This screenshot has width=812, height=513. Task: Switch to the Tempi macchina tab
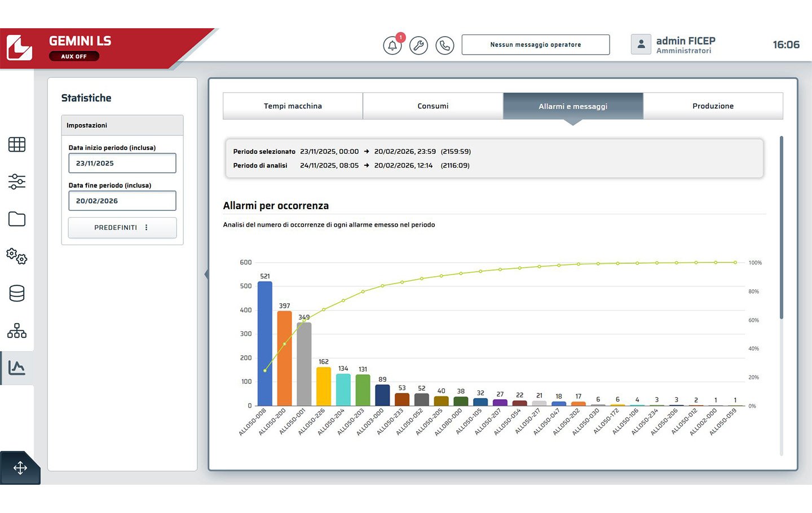(x=293, y=106)
